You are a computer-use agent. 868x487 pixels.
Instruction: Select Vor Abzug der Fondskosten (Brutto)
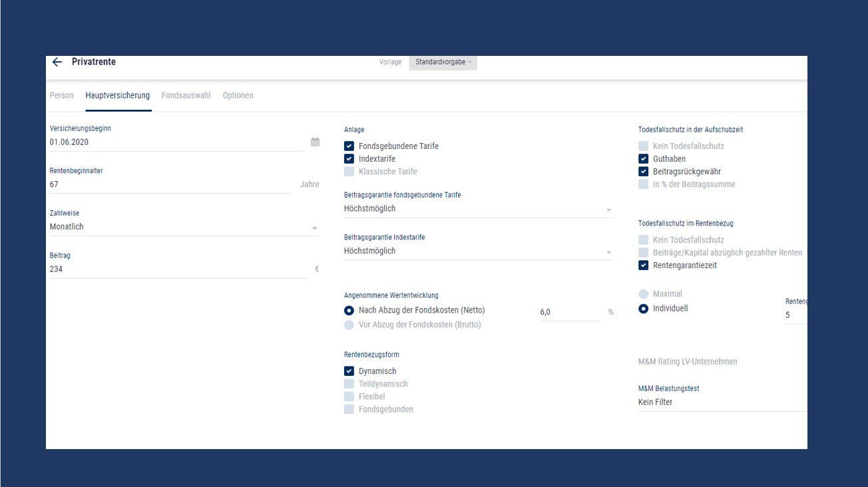pos(349,325)
